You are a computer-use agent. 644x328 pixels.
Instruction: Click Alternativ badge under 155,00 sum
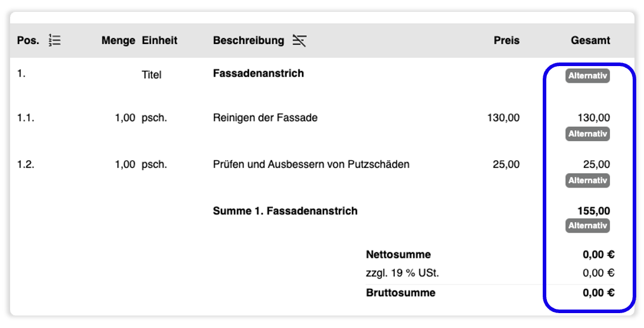[x=587, y=226]
